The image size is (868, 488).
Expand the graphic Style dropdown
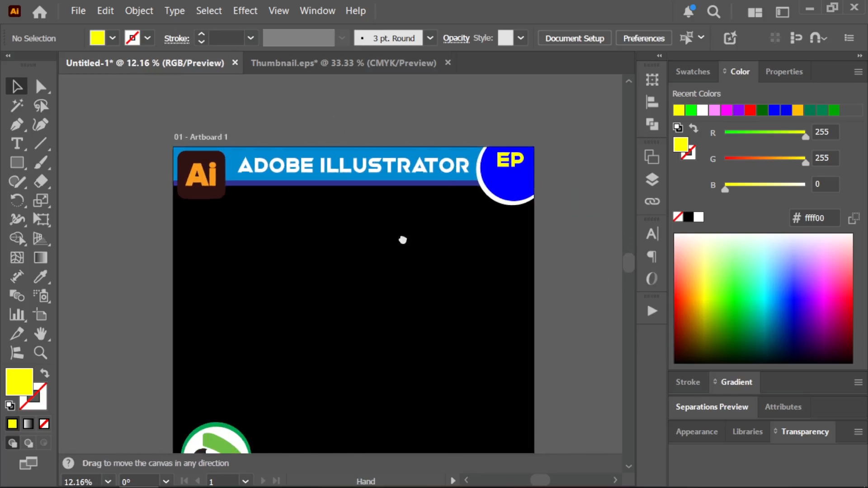tap(521, 38)
